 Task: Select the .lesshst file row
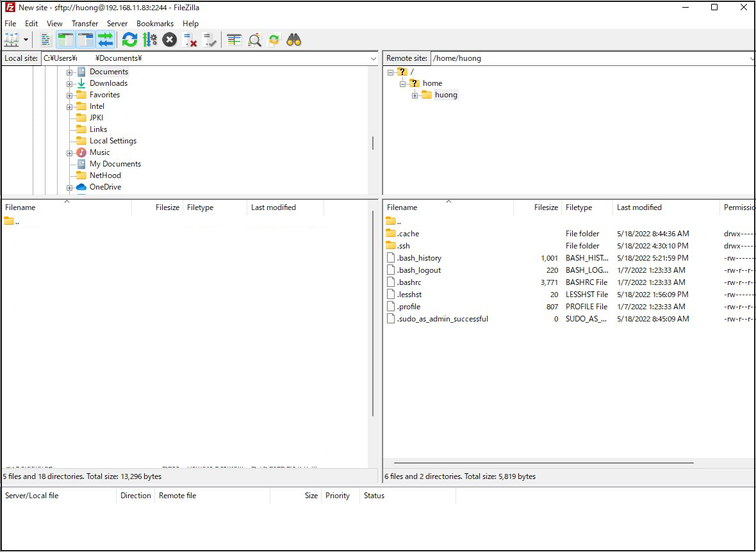click(x=569, y=295)
